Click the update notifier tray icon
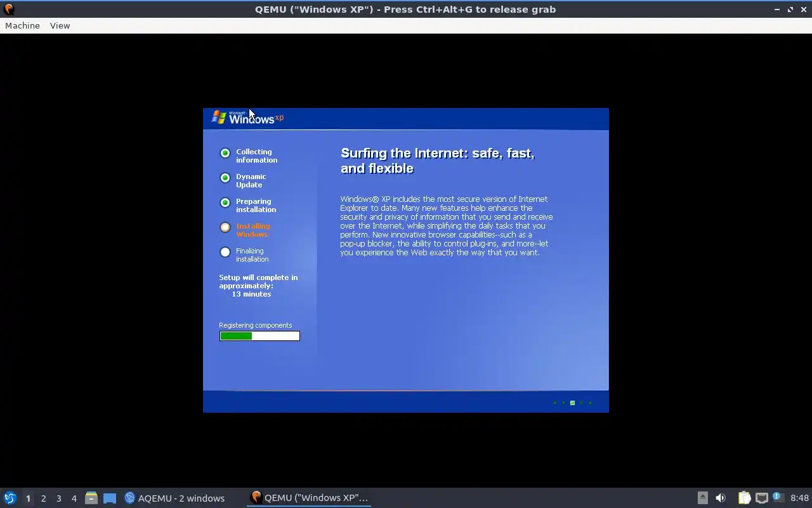Viewport: 812px width, 508px height. pos(778,497)
